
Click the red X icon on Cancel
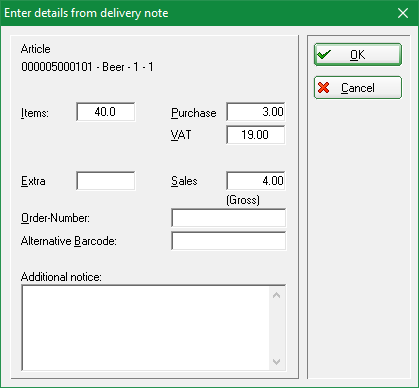324,88
